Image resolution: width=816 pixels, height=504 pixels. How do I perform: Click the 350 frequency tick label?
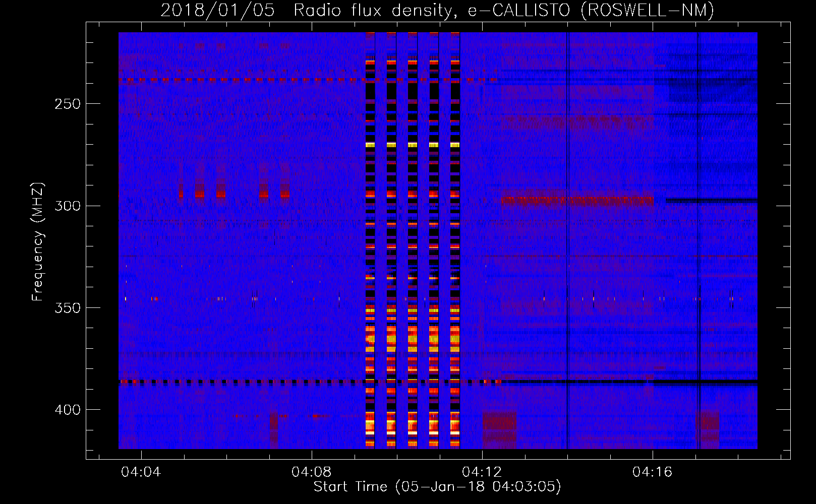click(x=68, y=308)
